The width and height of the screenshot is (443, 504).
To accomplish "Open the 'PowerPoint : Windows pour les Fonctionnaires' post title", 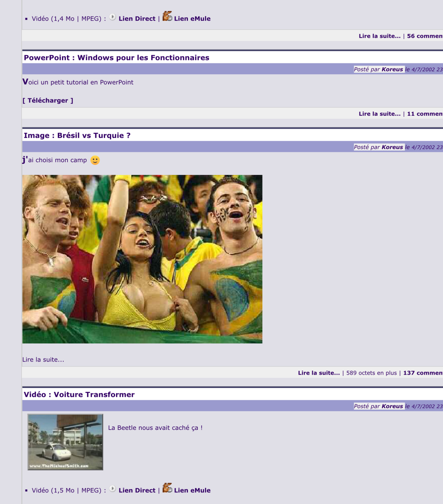I will [116, 58].
